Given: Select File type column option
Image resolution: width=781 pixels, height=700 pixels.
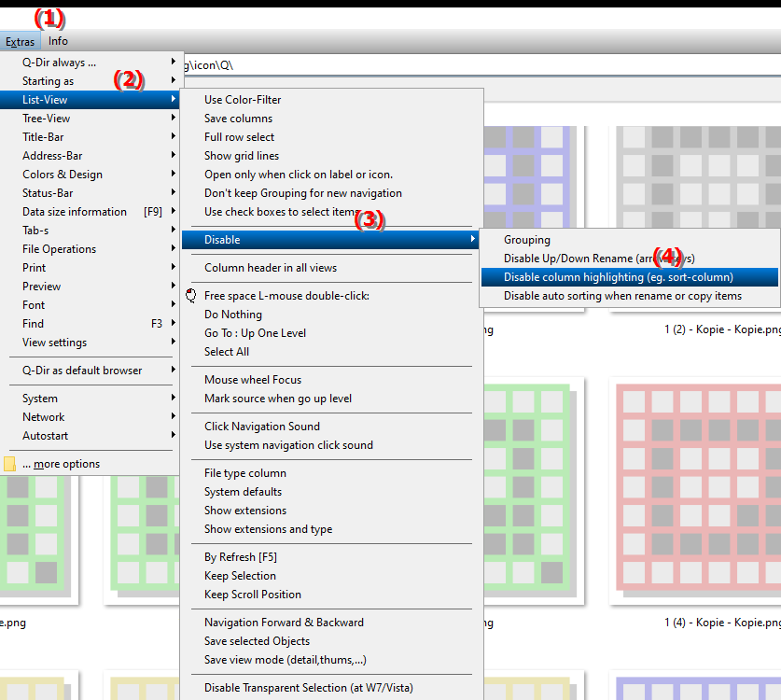Looking at the screenshot, I should pyautogui.click(x=332, y=473).
